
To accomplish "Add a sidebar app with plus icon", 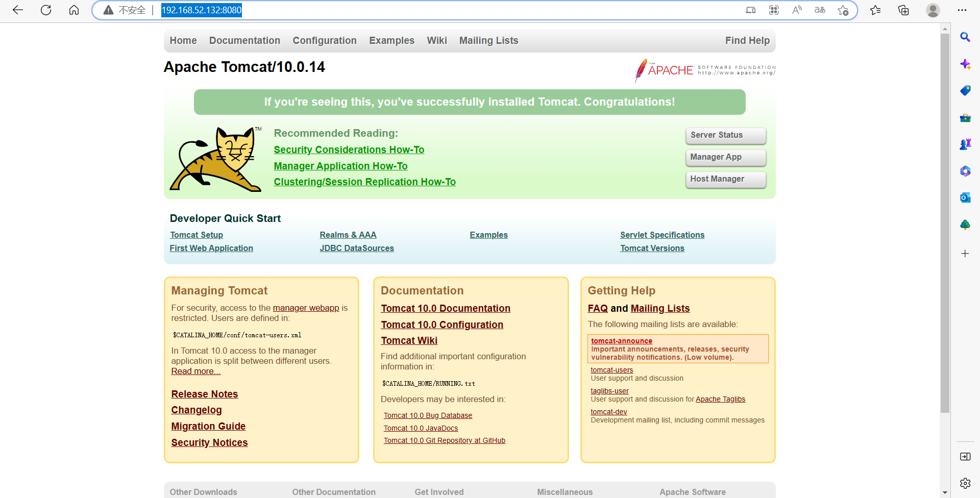I will pos(965,254).
